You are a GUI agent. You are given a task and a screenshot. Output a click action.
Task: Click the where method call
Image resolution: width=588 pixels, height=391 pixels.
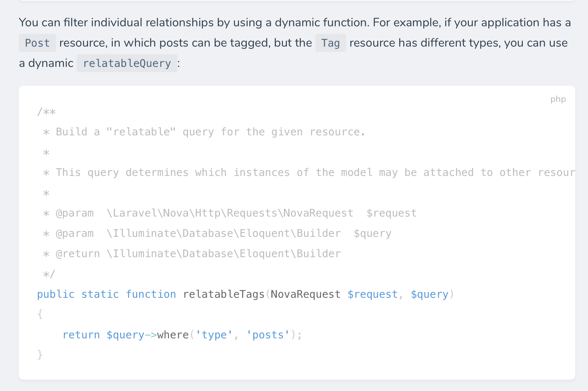click(x=173, y=335)
